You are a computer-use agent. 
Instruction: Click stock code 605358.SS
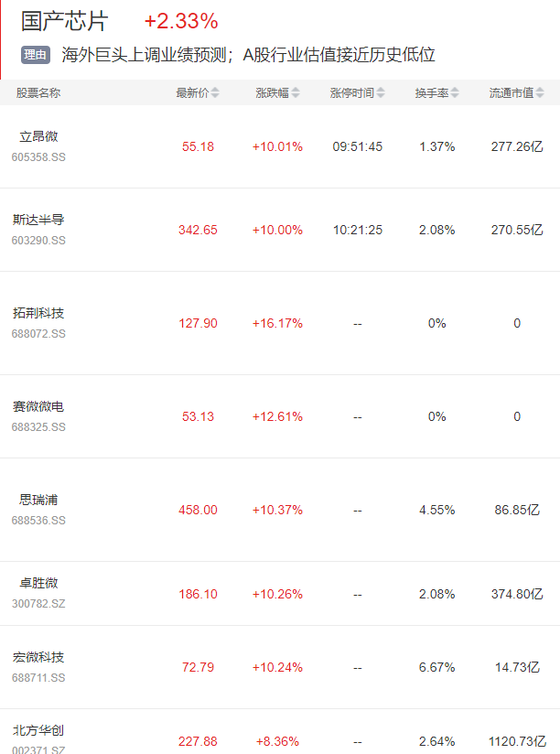pos(38,157)
